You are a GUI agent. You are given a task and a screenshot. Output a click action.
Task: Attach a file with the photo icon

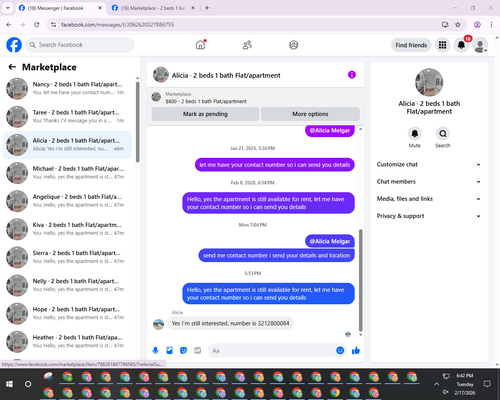coord(169,350)
